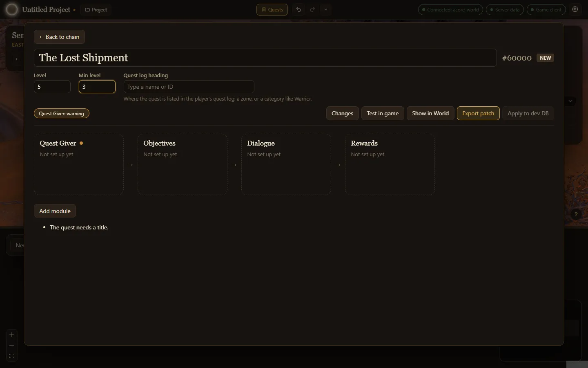Click the Min level input field
Image resolution: width=588 pixels, height=368 pixels.
pyautogui.click(x=97, y=87)
